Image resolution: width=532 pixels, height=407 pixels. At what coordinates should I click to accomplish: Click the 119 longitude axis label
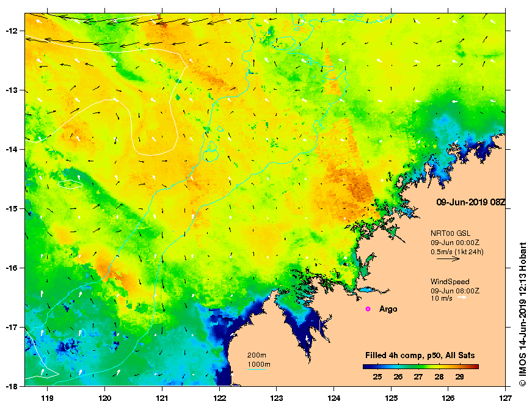point(47,398)
